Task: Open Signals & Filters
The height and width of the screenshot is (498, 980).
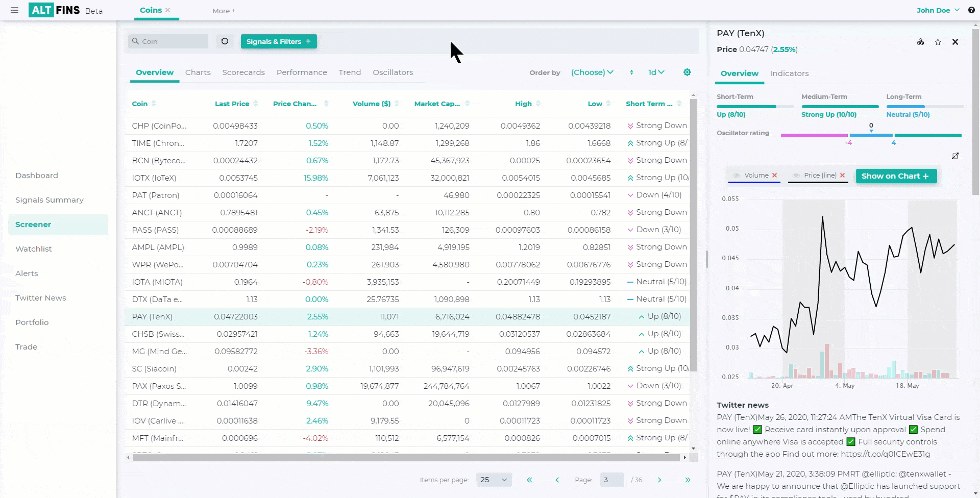Action: pyautogui.click(x=279, y=41)
